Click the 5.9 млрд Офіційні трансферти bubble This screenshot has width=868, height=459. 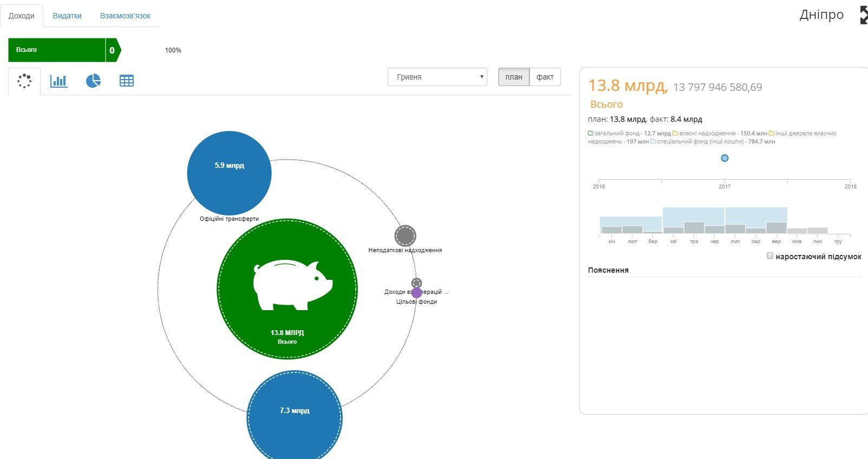[x=229, y=173]
